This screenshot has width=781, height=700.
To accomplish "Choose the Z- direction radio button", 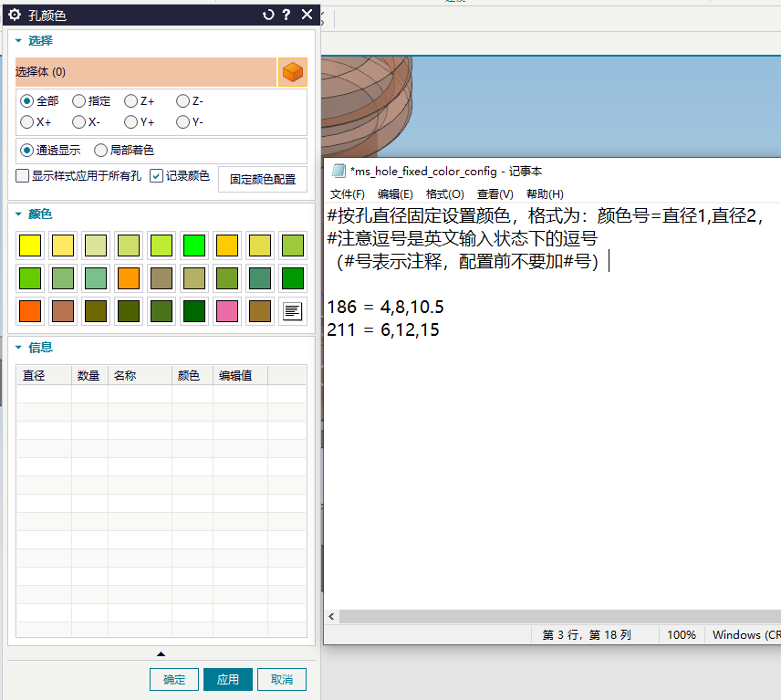I will (x=182, y=101).
